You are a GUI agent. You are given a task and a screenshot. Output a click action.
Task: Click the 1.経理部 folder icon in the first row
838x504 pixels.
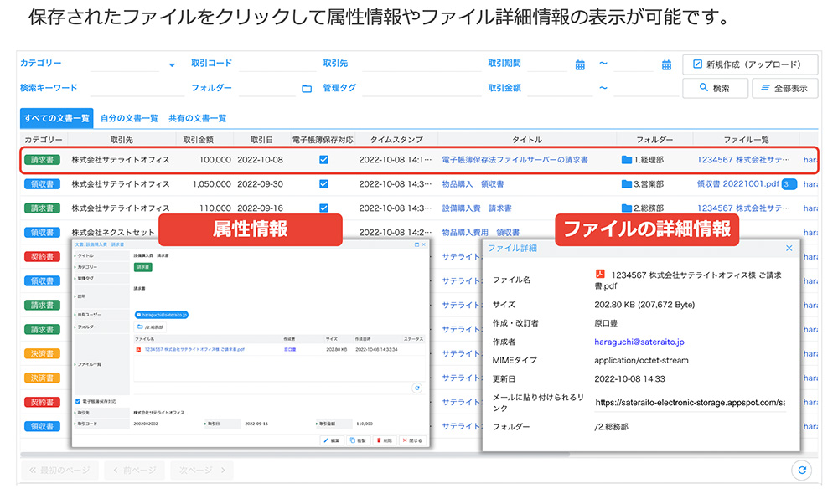click(627, 159)
